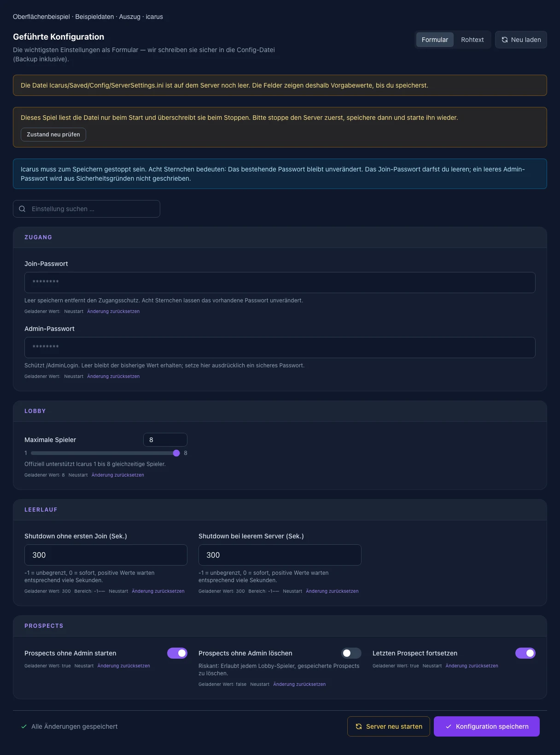This screenshot has height=755, width=560.
Task: Click the Alle Änderungen gespeichert status text
Action: (x=75, y=726)
